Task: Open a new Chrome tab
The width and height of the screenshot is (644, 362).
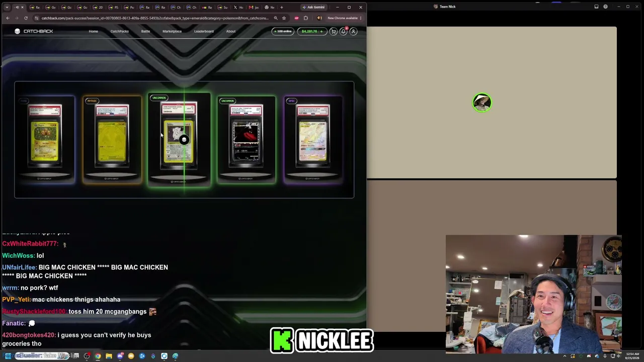Action: point(281,7)
